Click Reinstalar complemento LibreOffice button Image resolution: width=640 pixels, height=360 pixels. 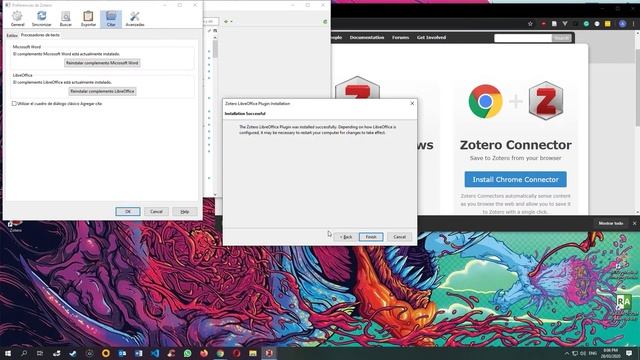[102, 91]
